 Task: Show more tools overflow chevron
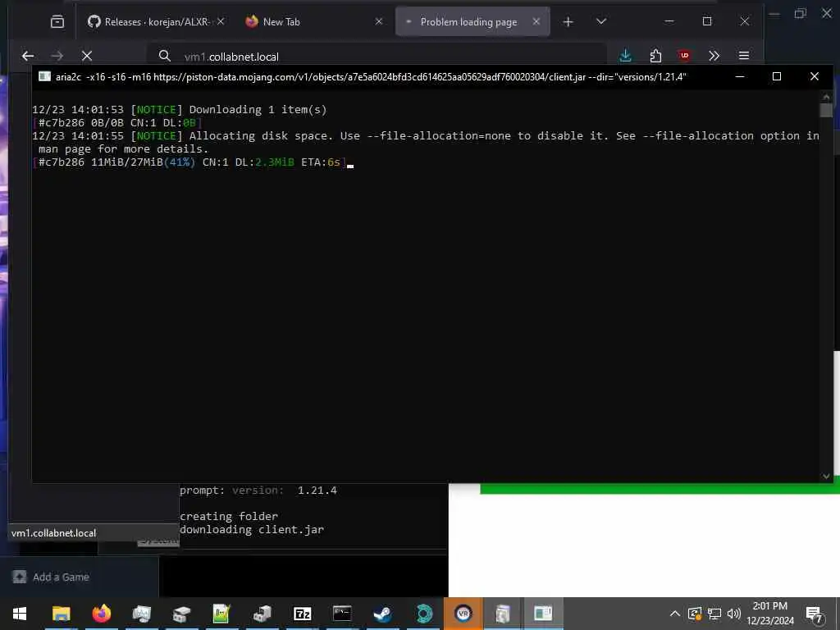coord(714,56)
